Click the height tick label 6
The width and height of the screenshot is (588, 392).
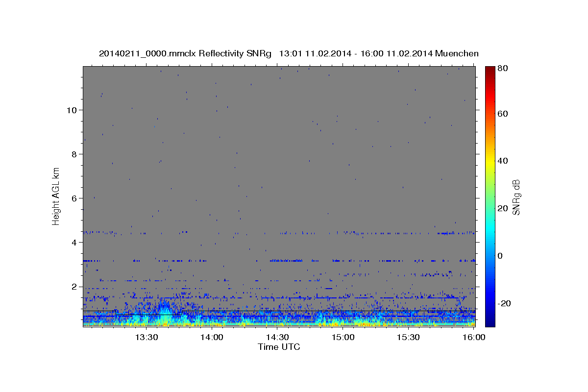(x=74, y=198)
